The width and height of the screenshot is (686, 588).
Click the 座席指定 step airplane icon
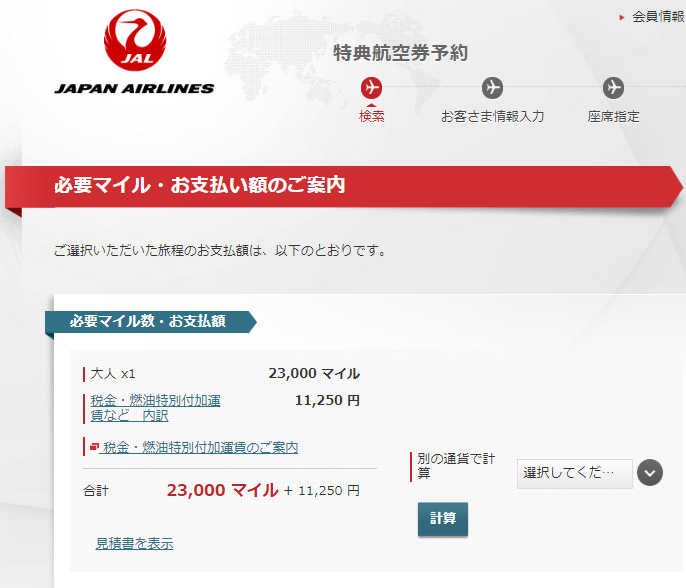613,88
